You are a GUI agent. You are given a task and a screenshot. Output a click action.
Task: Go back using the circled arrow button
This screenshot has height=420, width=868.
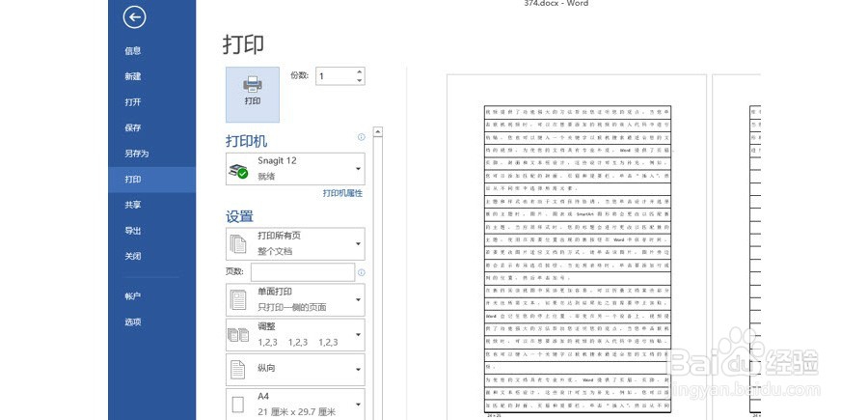pyautogui.click(x=134, y=17)
